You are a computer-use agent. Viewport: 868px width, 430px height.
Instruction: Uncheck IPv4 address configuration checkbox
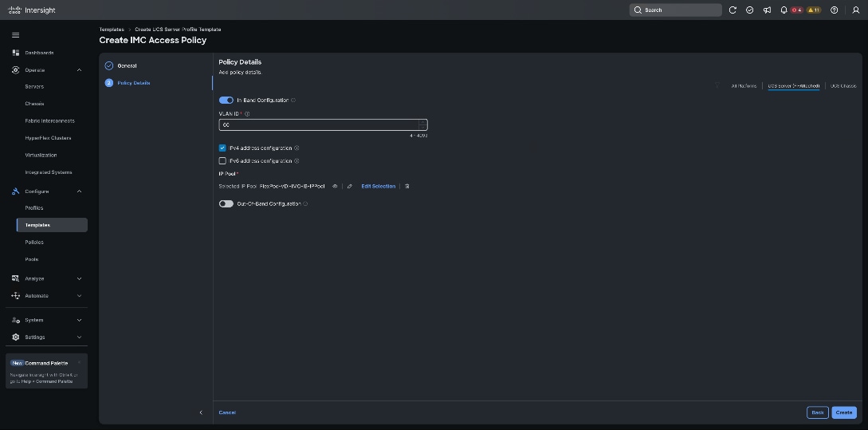pos(222,148)
